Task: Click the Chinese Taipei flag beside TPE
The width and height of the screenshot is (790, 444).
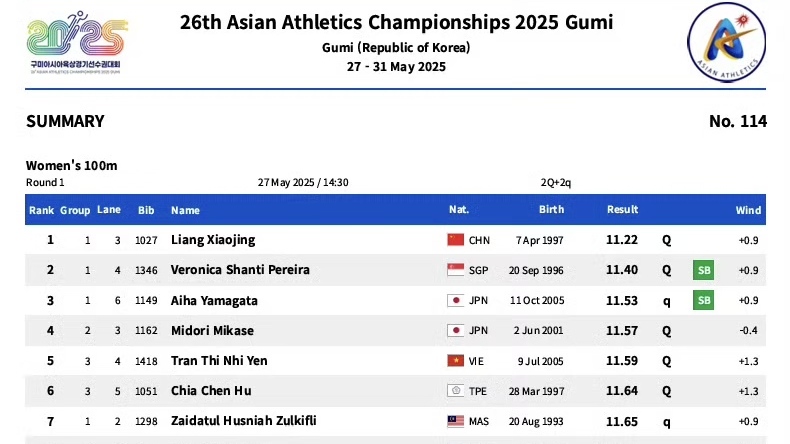Action: [x=456, y=391]
